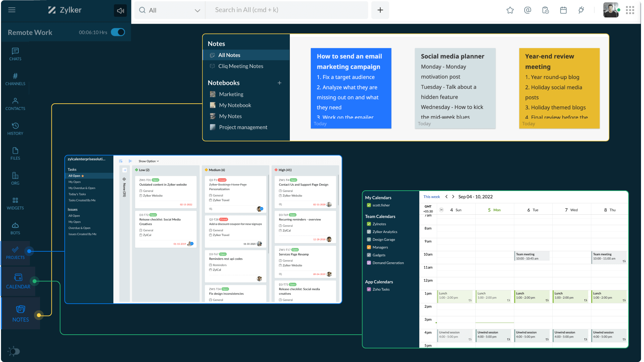Image resolution: width=644 pixels, height=362 pixels.
Task: Open the hamburger menu icon
Action: 12,10
